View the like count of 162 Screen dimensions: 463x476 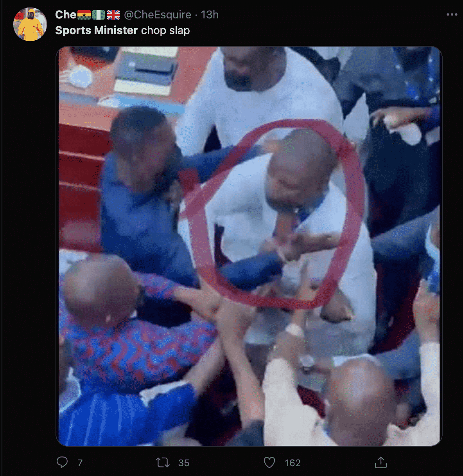tap(293, 463)
